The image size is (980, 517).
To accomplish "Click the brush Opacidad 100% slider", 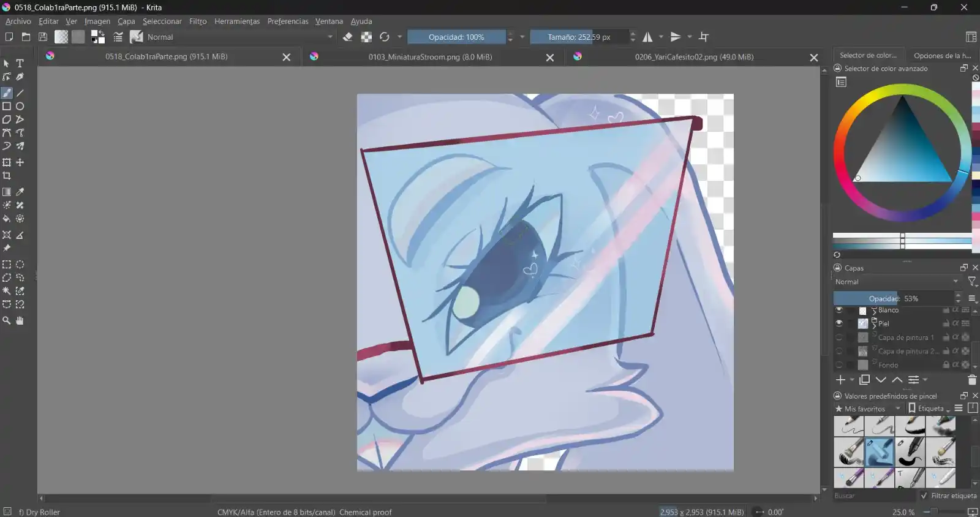I will pos(456,37).
